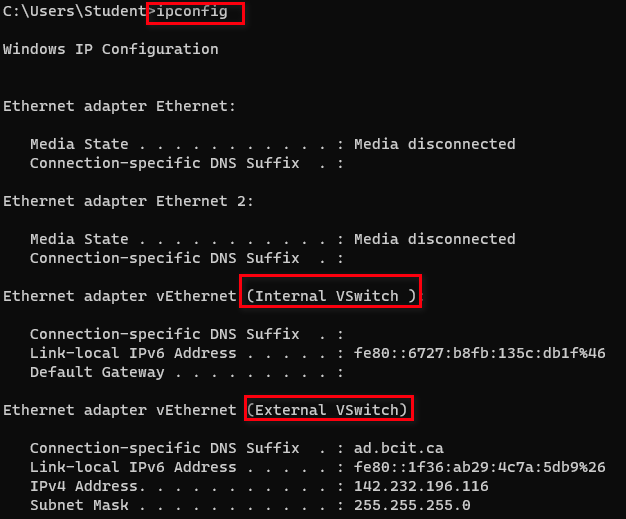Click the Subnet Mask label
This screenshot has height=519, width=626.
(x=79, y=505)
